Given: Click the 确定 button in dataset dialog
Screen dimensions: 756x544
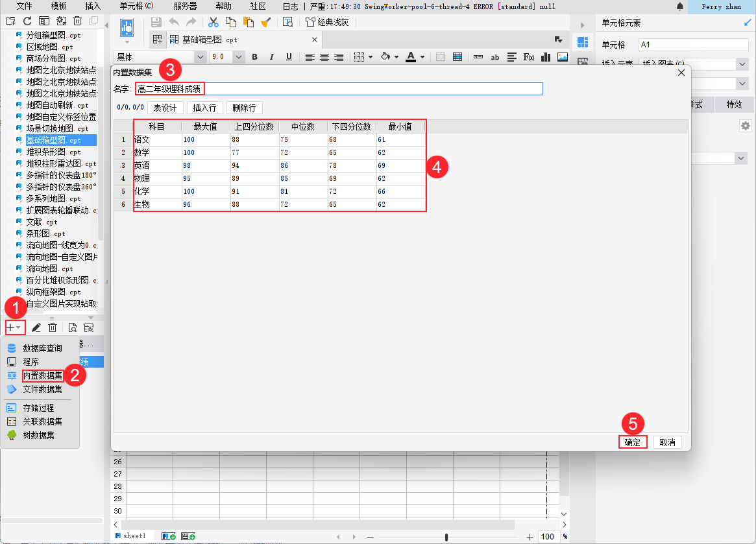Looking at the screenshot, I should [633, 442].
